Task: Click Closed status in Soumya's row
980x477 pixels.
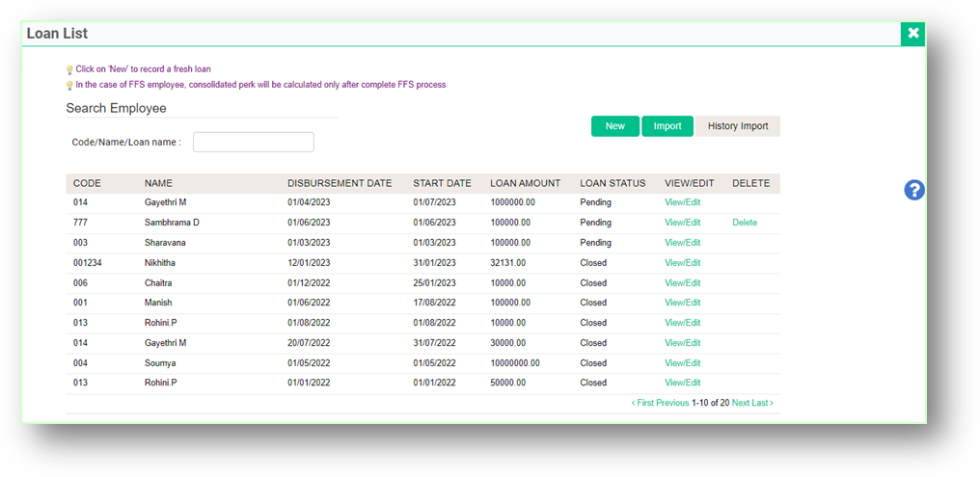Action: (593, 362)
